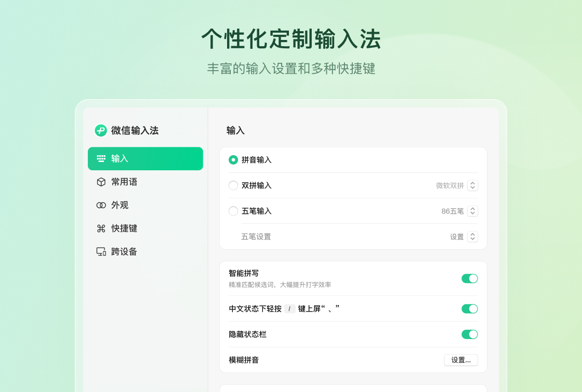Click the WeChat Input Method logo icon

[x=100, y=131]
